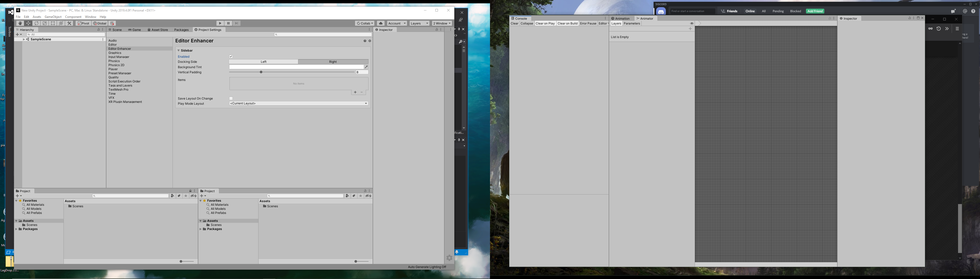The height and width of the screenshot is (279, 980).
Task: Expand the SampleScene hierarchy item
Action: (x=23, y=39)
